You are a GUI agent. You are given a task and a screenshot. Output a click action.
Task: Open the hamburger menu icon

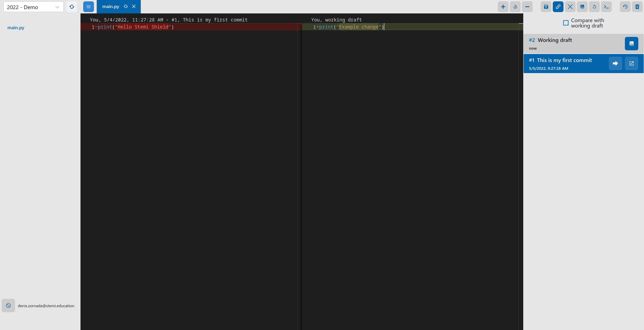coord(88,6)
